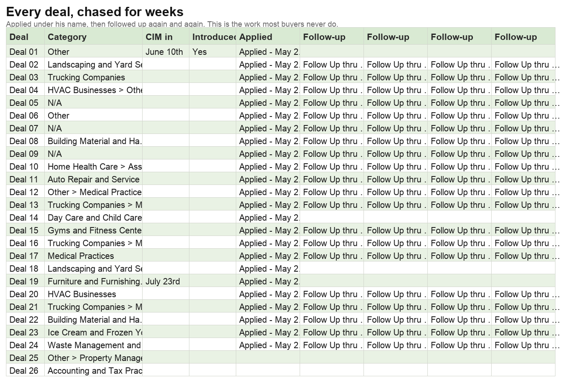This screenshot has width=561, height=392.
Task: Click the Deal column header
Action: (x=25, y=37)
